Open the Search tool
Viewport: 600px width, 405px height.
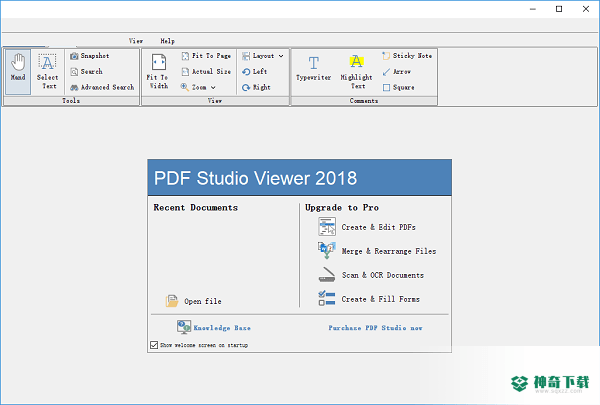click(x=86, y=72)
